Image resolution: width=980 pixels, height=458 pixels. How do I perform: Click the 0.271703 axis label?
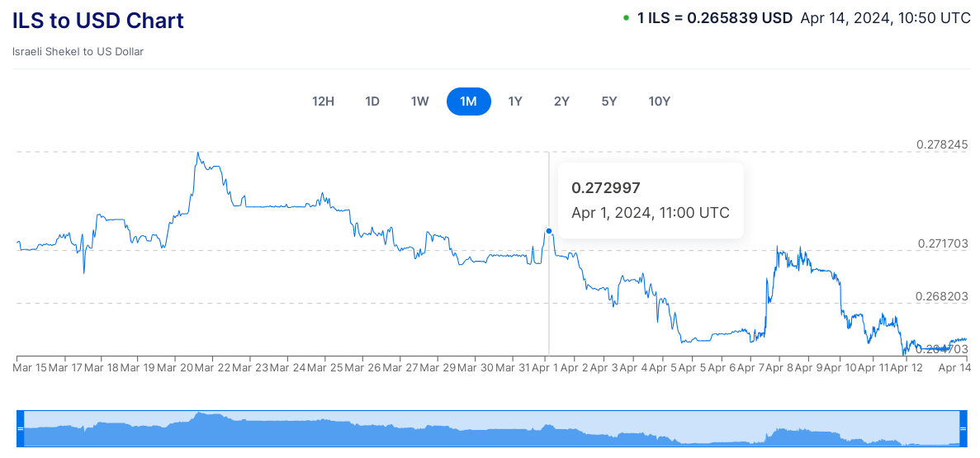943,244
